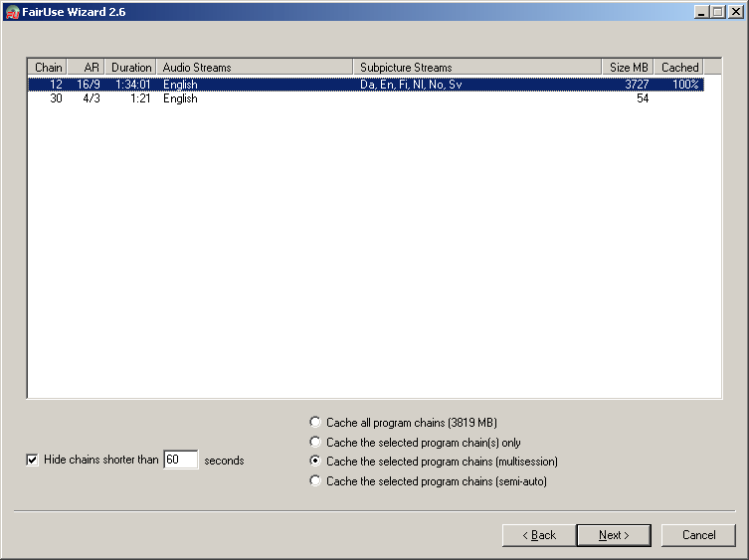The height and width of the screenshot is (560, 749).
Task: Close the FairUse Wizard window
Action: (x=736, y=12)
